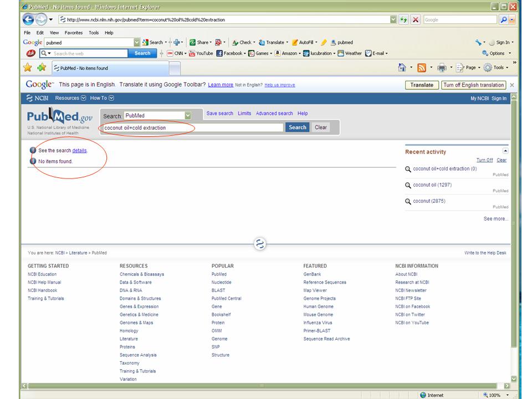Screen dimensions: 532x399
Task: Go back with the browser Back arrow
Action: point(28,19)
